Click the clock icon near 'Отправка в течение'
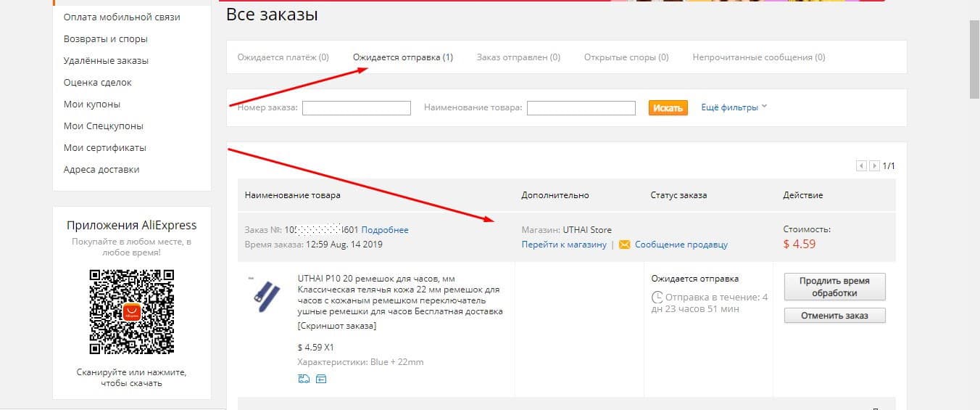This screenshot has height=410, width=980. (x=657, y=297)
